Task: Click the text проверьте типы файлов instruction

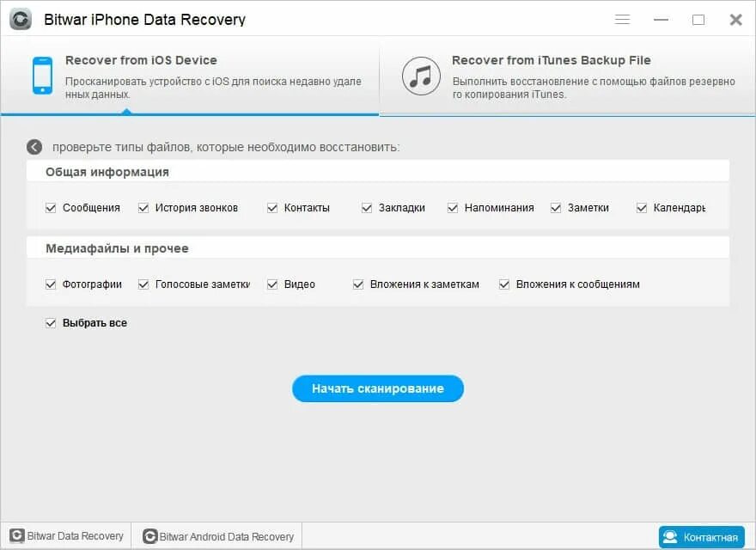Action: point(226,147)
